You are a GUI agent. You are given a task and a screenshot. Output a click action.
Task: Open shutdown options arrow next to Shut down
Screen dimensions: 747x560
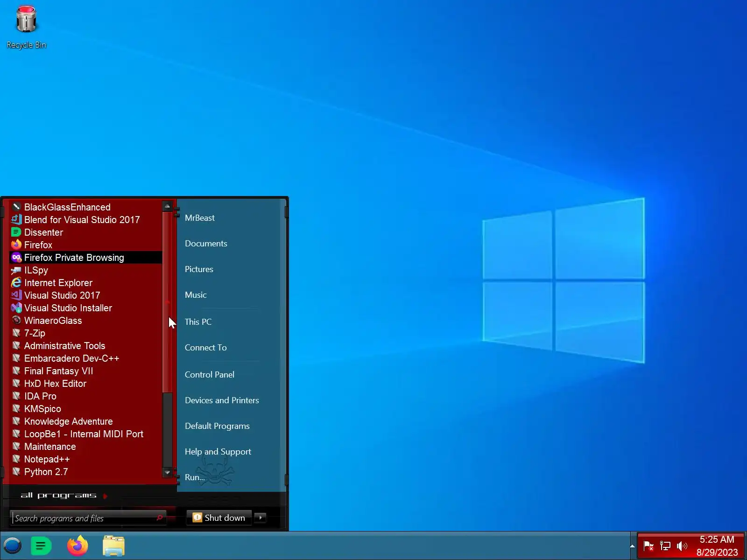(261, 517)
